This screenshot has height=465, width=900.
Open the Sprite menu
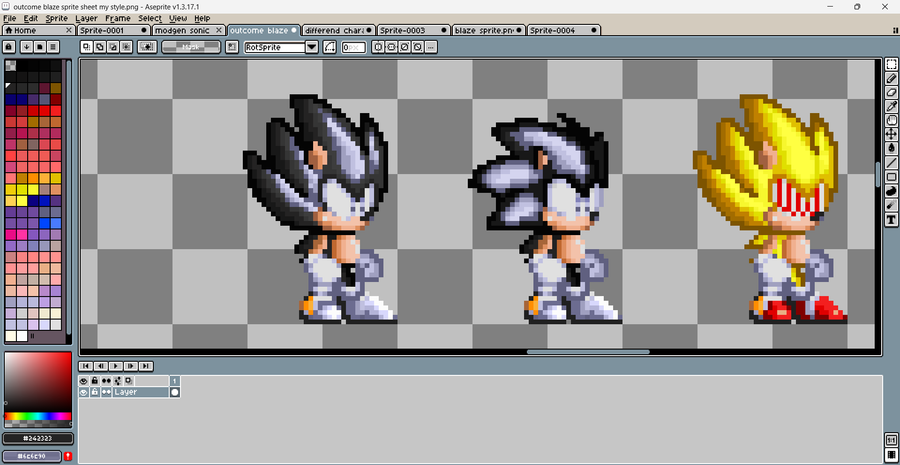click(57, 18)
